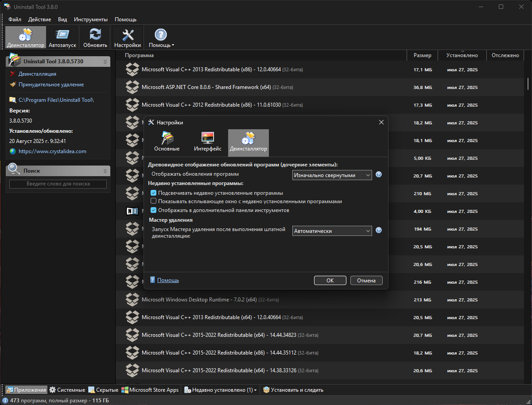Click folder icon beside C:\Program Files path
The height and width of the screenshot is (405, 532).
click(12, 100)
